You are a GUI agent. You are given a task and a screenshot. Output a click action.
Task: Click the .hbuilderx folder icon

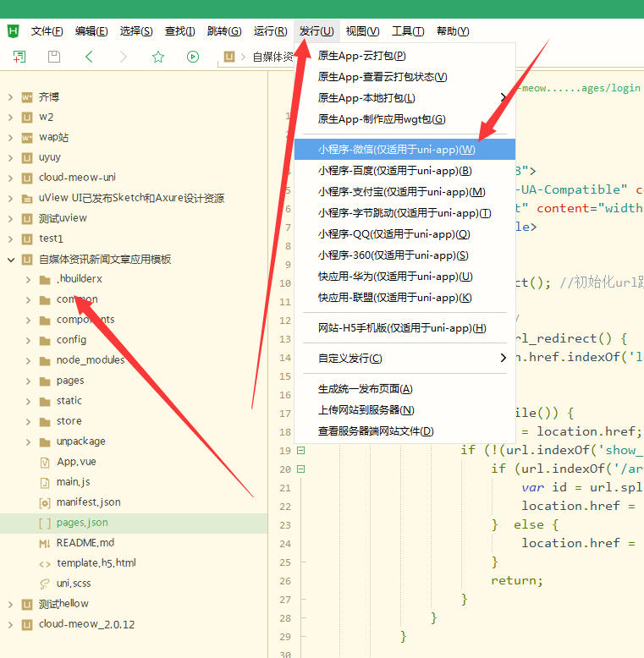coord(45,279)
